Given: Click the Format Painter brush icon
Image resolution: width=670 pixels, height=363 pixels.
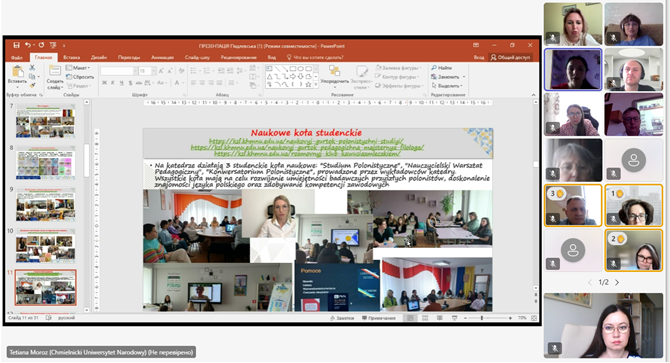Looking at the screenshot, I should [x=32, y=86].
